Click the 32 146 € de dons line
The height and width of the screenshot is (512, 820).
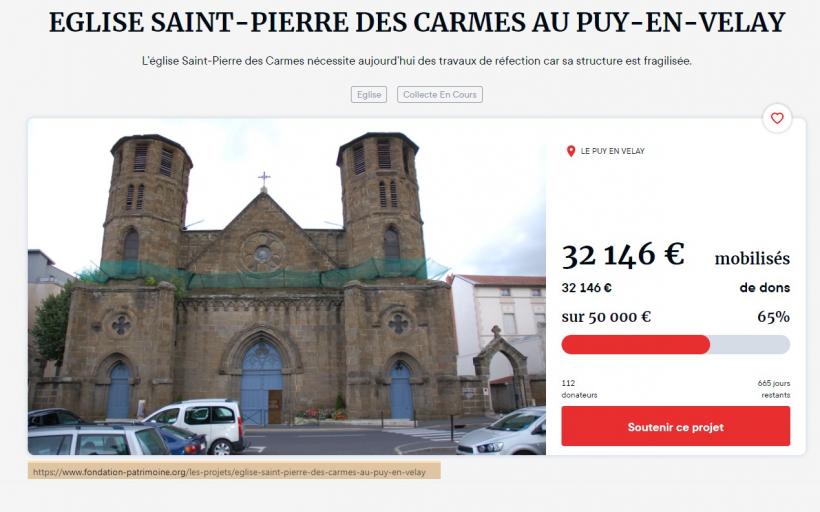[x=676, y=288]
